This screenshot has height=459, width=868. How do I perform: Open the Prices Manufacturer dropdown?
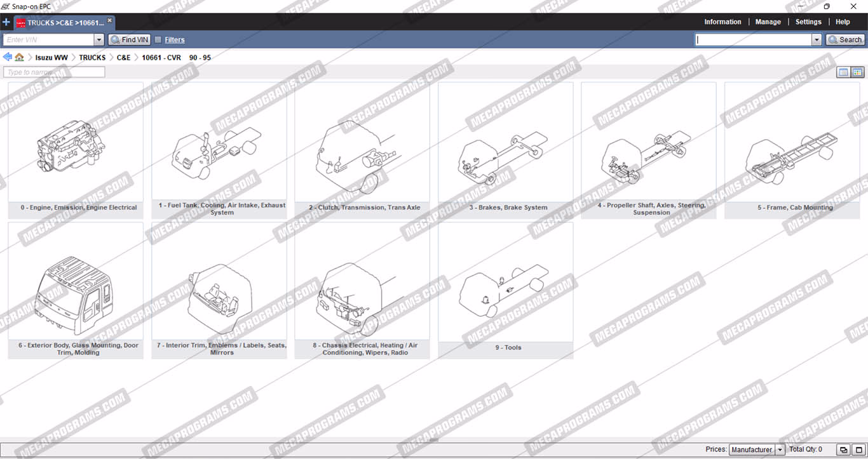757,449
